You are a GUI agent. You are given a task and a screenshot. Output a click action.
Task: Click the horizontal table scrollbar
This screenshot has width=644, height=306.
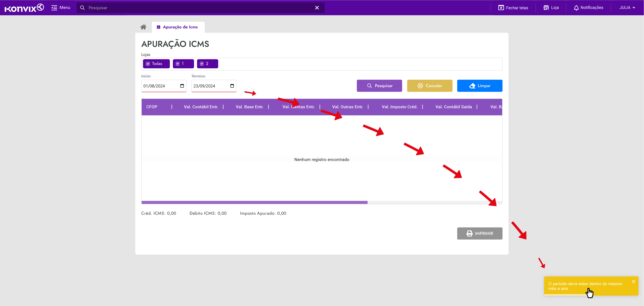254,202
